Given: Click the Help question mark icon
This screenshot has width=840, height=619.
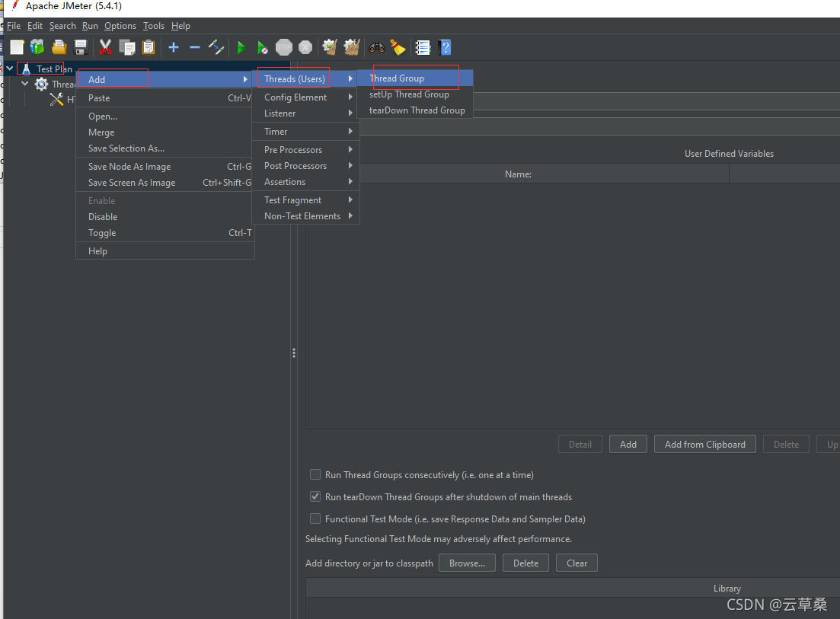Looking at the screenshot, I should [445, 47].
